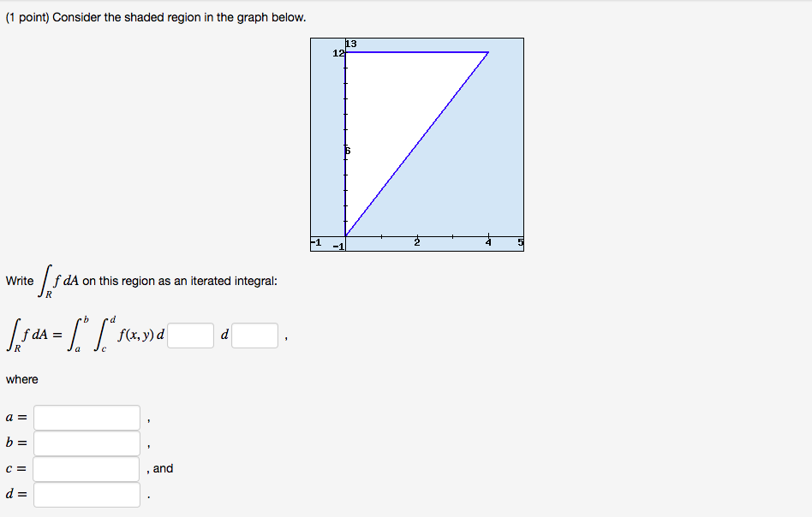Click the first answer box after f(x,y) d
Image resolution: width=812 pixels, height=517 pixels.
pos(193,335)
